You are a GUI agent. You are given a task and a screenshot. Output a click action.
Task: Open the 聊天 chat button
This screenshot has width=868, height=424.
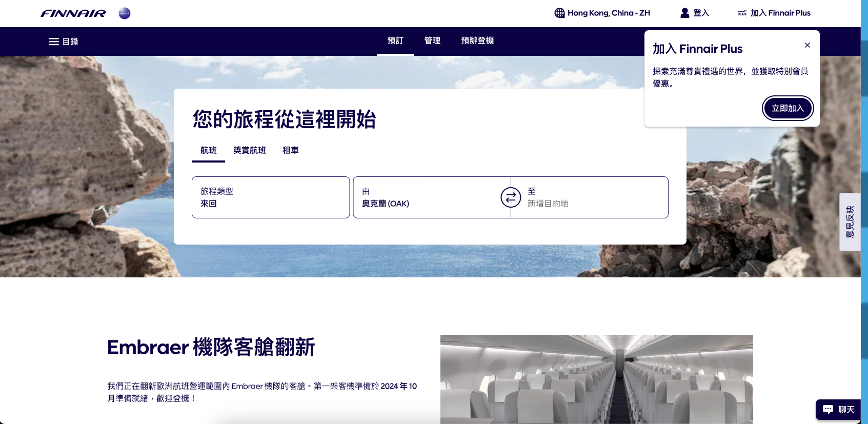click(x=838, y=410)
